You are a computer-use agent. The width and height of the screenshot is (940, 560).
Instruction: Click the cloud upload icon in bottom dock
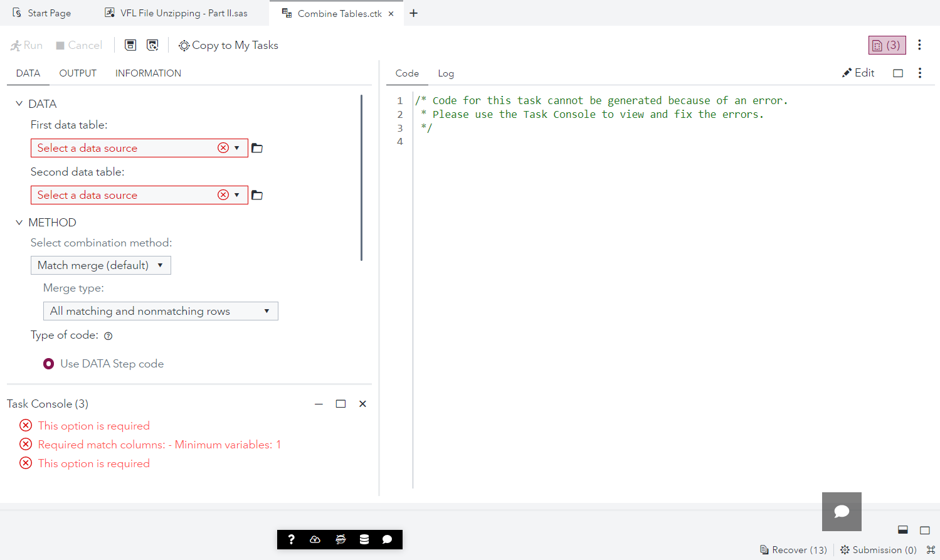pos(315,539)
